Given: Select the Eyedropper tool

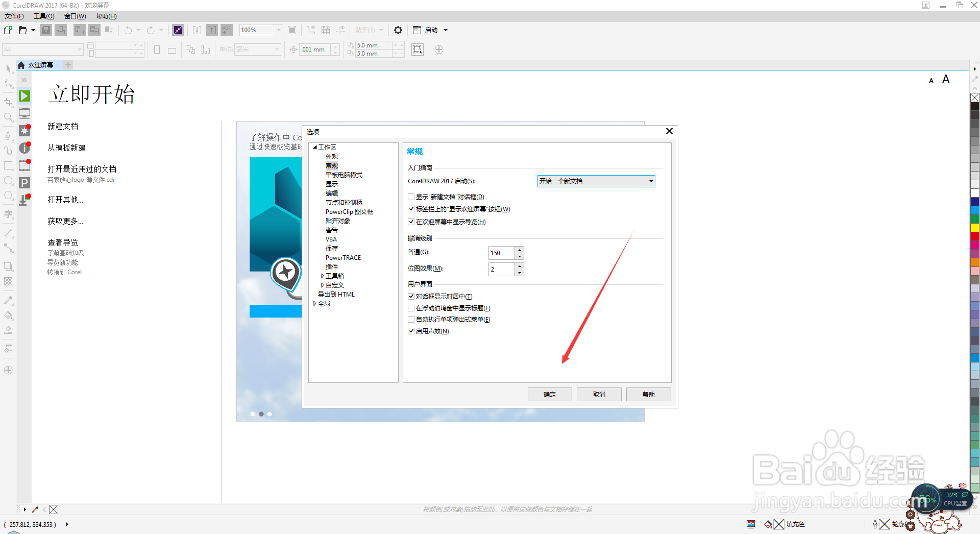Looking at the screenshot, I should 8,300.
